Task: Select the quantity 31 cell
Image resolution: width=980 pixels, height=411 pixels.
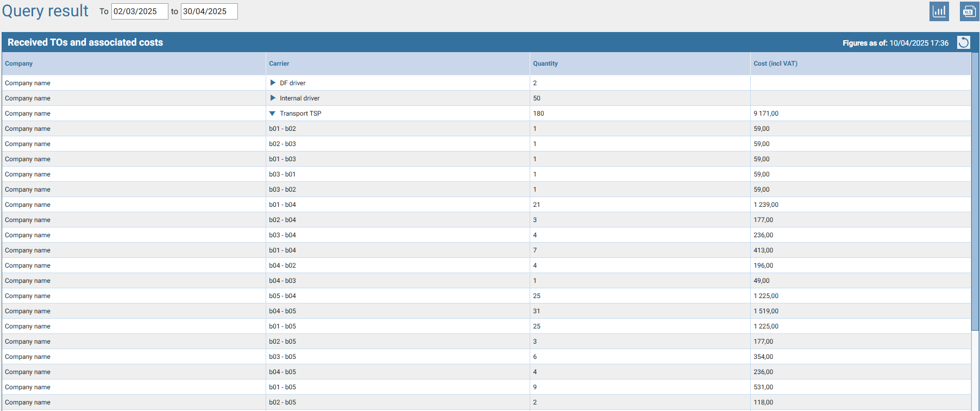Action: pos(640,311)
